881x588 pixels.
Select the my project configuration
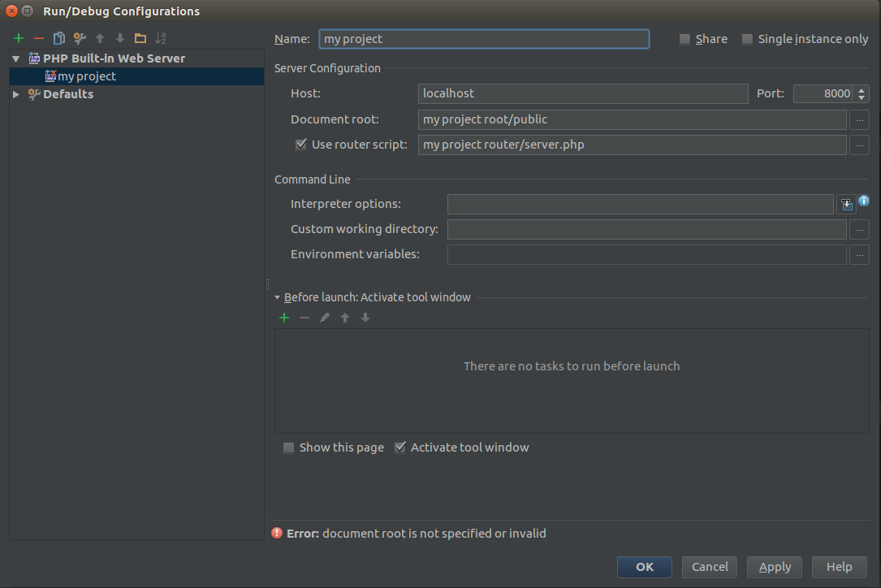click(x=86, y=76)
